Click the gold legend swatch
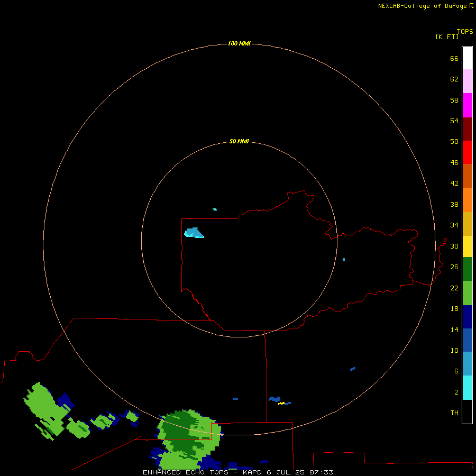The width and height of the screenshot is (476, 476). (x=467, y=224)
